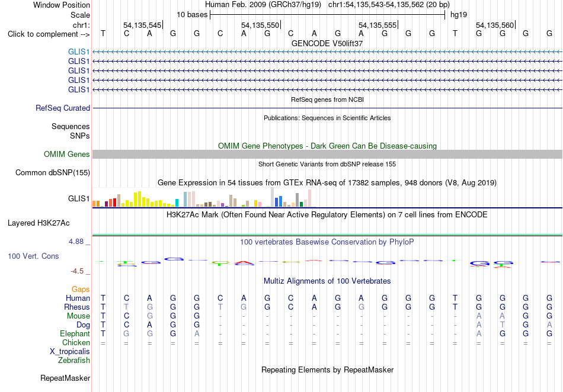Click the 54,135,560 ruler position marker
Image resolution: width=563 pixels, height=392 pixels.
pyautogui.click(x=495, y=25)
